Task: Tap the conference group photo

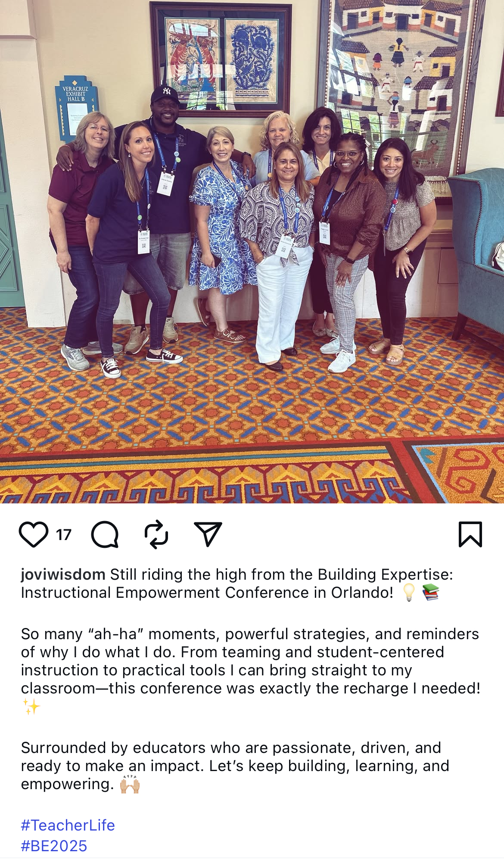Action: pos(252,252)
